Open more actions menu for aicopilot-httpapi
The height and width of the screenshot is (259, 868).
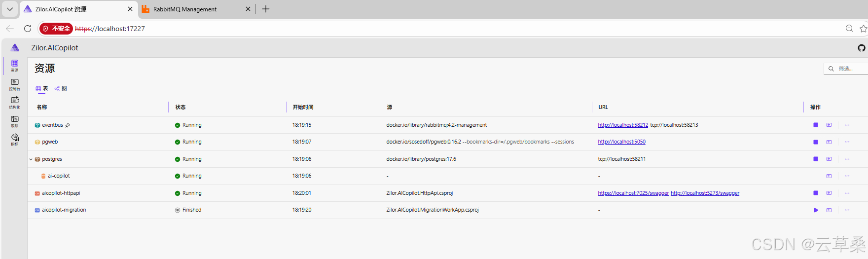[x=847, y=193]
